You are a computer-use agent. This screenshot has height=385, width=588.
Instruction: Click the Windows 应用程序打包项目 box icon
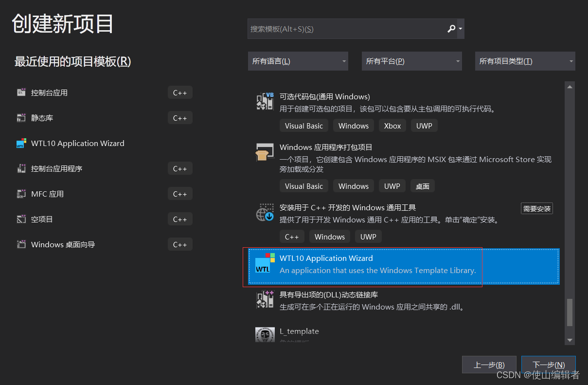pos(265,151)
